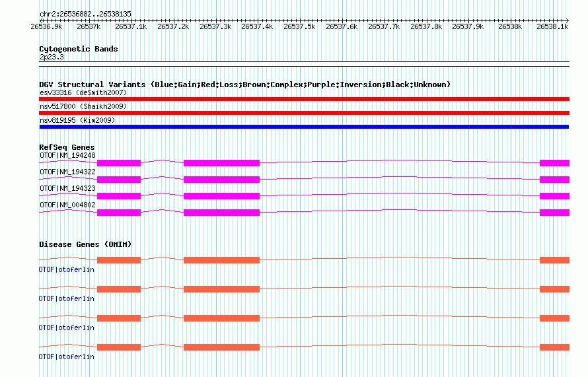
Task: Open variant label esv33316 (deSmith2007)
Action: pyautogui.click(x=83, y=92)
